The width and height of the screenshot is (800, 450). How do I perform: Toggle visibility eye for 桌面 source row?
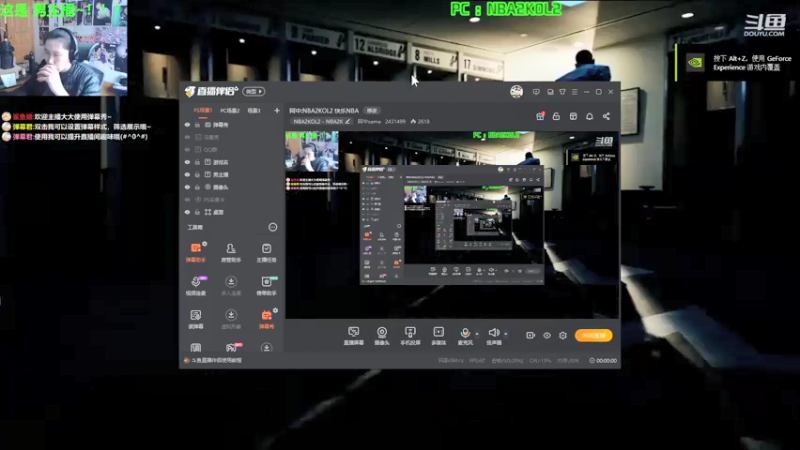(x=187, y=212)
